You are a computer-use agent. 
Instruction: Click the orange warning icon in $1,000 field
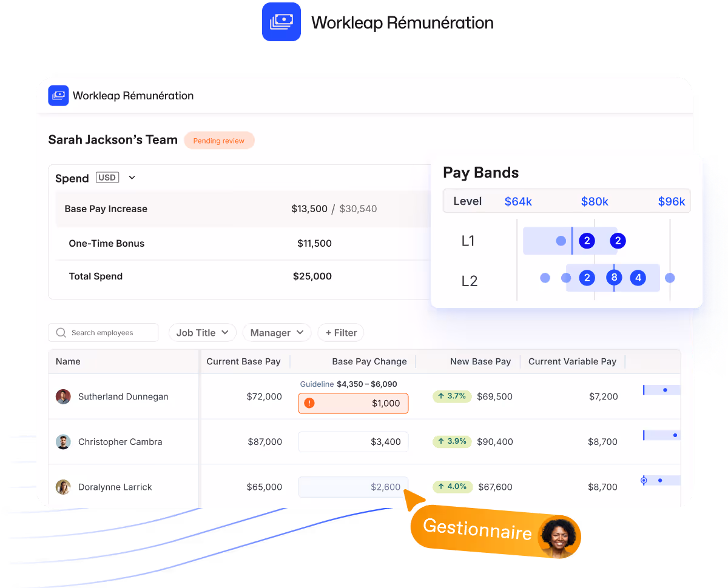coord(309,403)
